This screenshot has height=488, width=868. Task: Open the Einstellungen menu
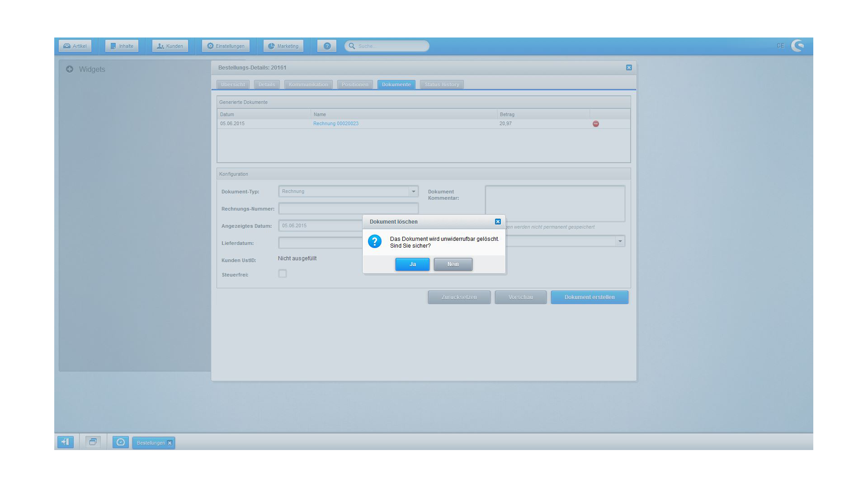[226, 46]
